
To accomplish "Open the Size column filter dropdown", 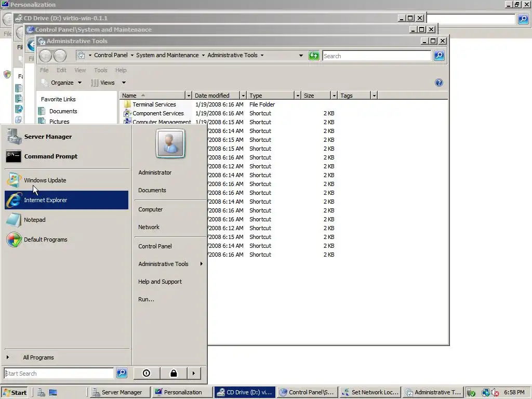I will 334,96.
